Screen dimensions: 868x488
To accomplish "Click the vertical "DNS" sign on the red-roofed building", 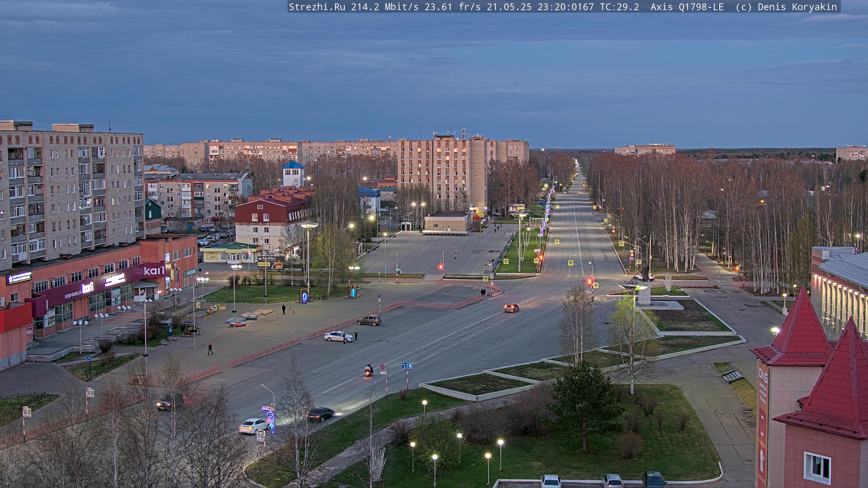I will tap(763, 376).
